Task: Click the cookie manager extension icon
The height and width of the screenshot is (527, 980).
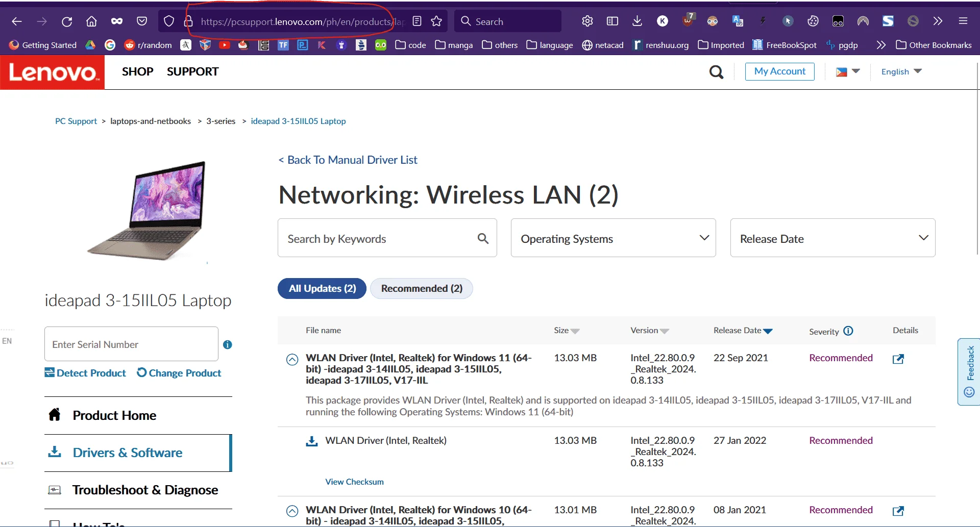Action: pos(813,21)
